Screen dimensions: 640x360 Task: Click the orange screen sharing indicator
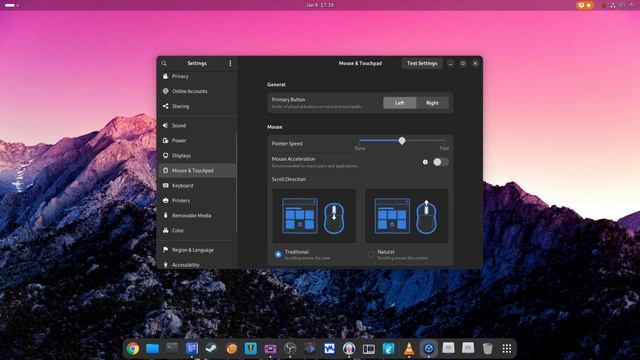click(x=585, y=5)
